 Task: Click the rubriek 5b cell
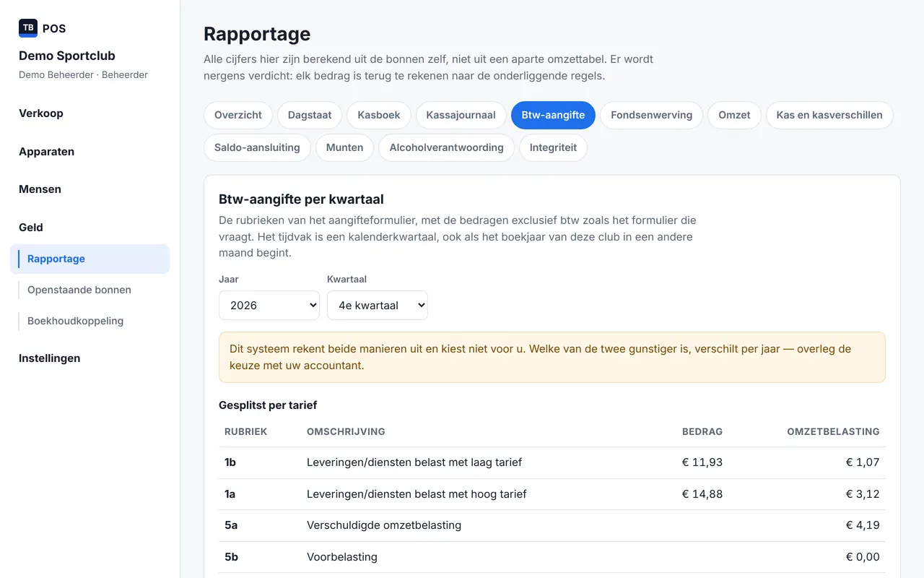(x=231, y=557)
